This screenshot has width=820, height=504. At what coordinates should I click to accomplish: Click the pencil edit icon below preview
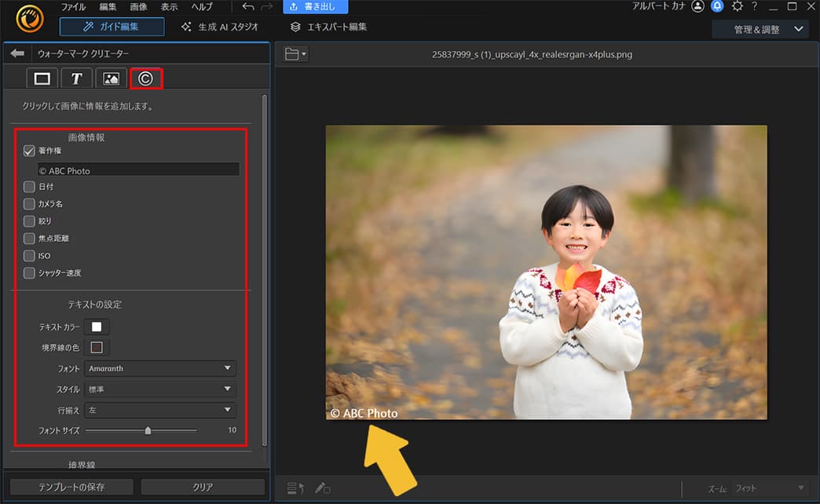(322, 488)
